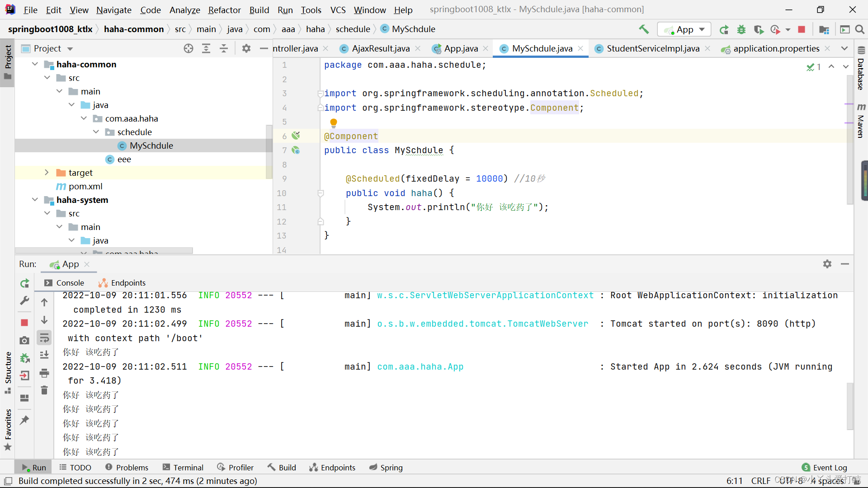Click Scroll down arrow in console toolbar

44,320
